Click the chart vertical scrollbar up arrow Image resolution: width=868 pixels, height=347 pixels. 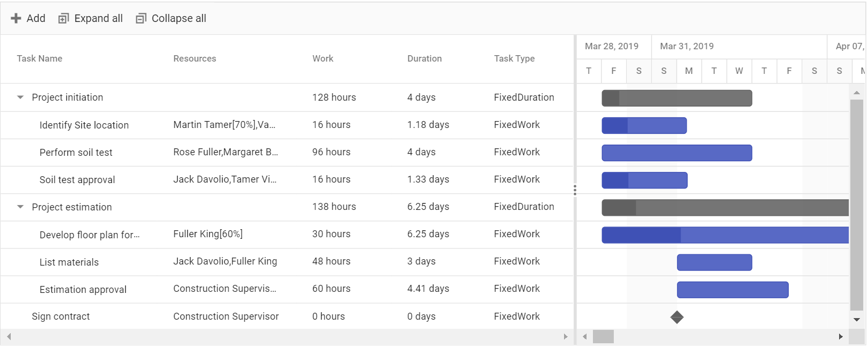(857, 93)
